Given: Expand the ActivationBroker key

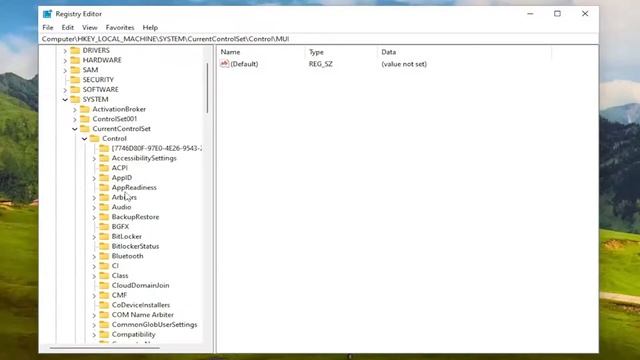Looking at the screenshot, I should click(75, 109).
